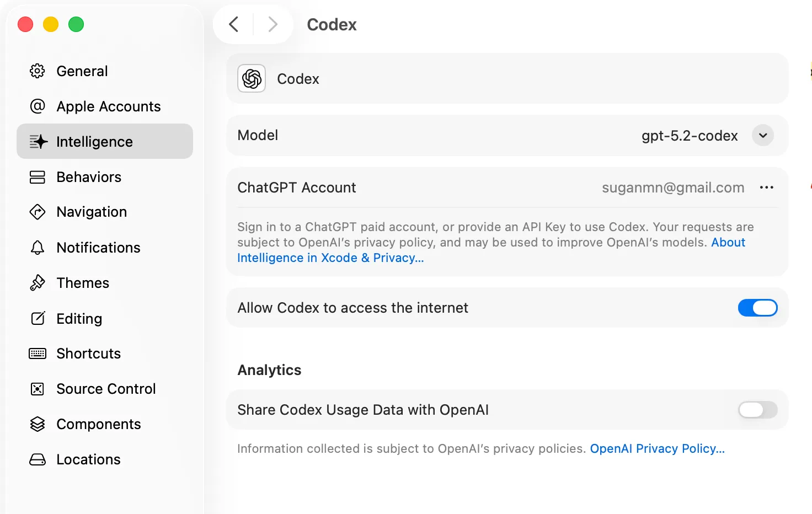
Task: Click the Shortcuts keyboard icon
Action: (38, 354)
